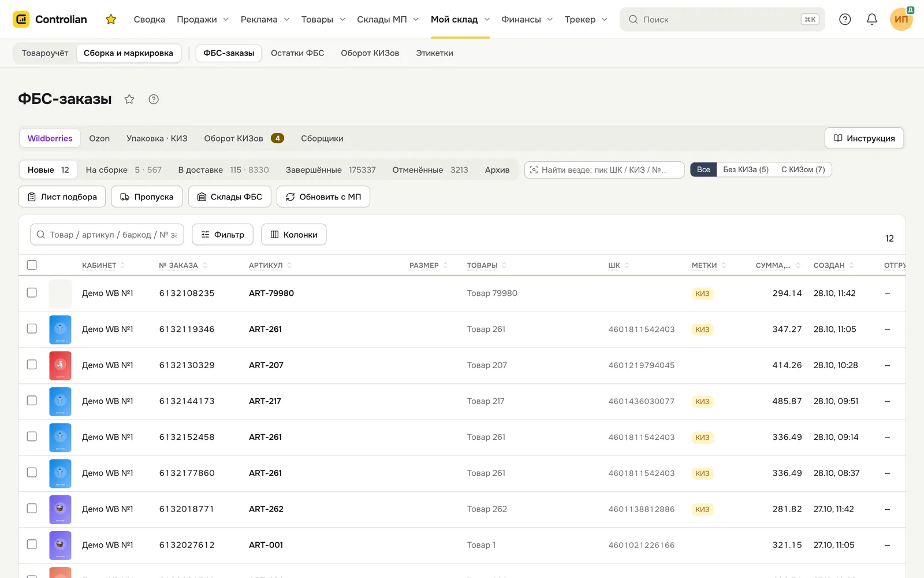Open the Товары dropdown menu

coord(323,19)
